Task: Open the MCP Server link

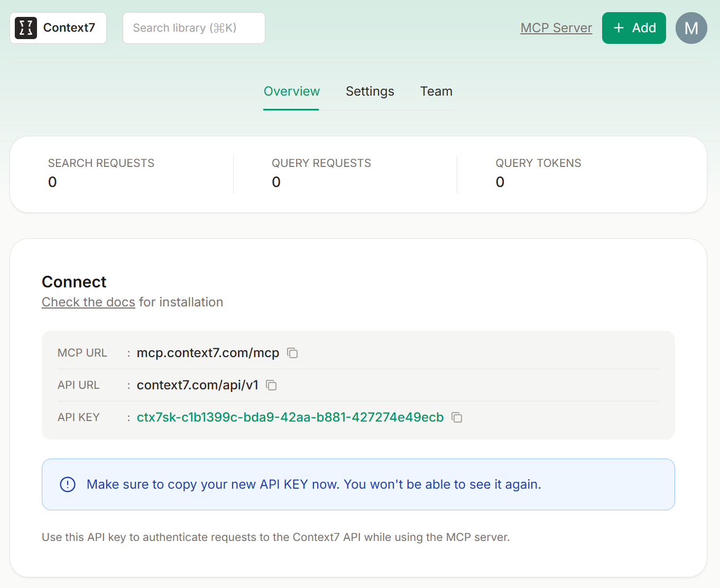Action: click(556, 28)
